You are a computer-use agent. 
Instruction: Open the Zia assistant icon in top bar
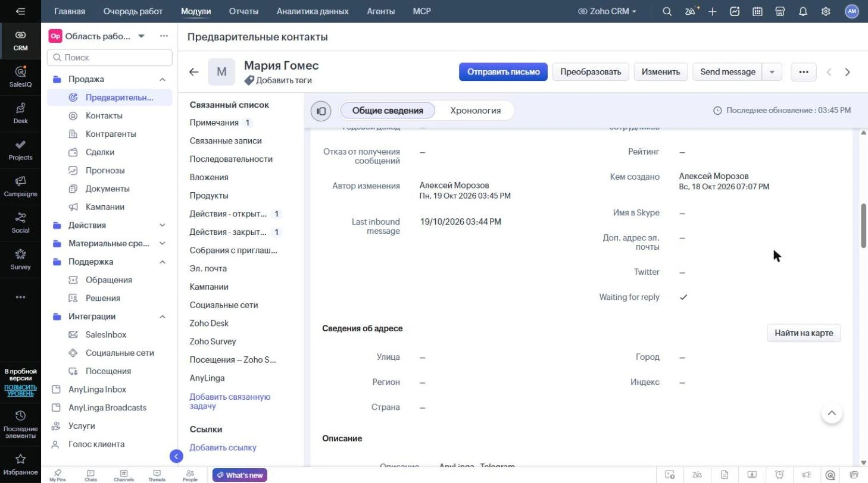tap(691, 11)
